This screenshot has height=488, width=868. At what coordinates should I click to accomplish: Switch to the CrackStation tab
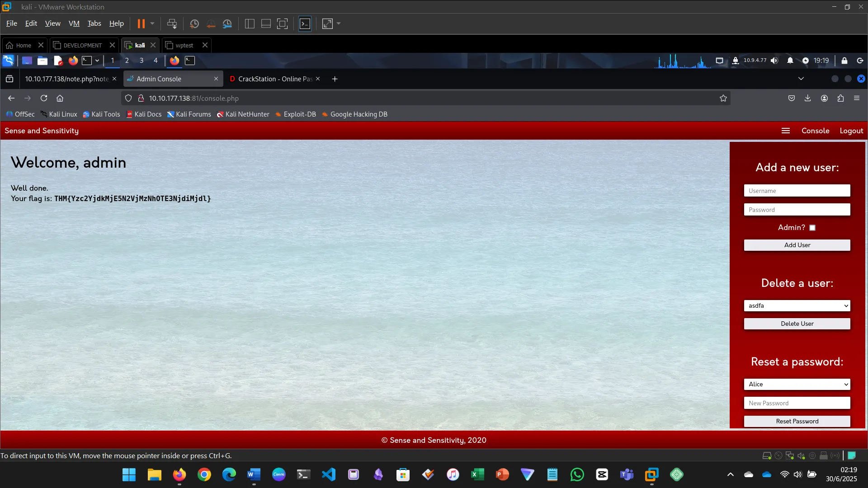271,79
